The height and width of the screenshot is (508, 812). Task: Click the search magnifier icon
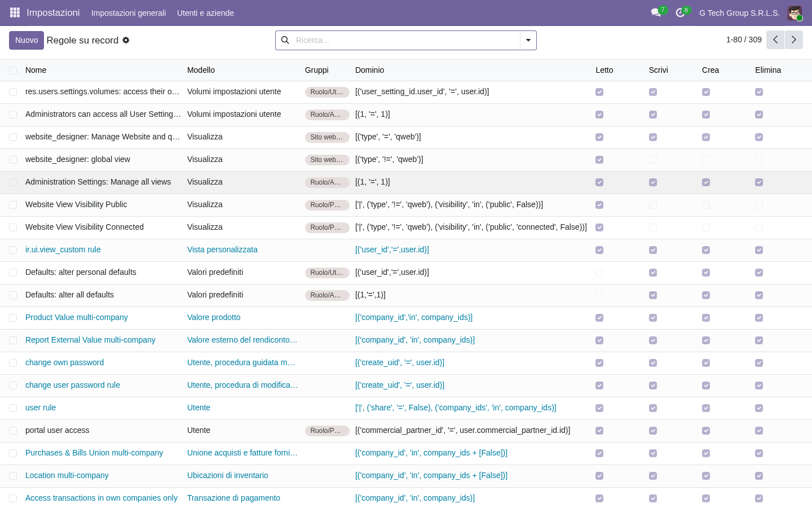pos(285,40)
